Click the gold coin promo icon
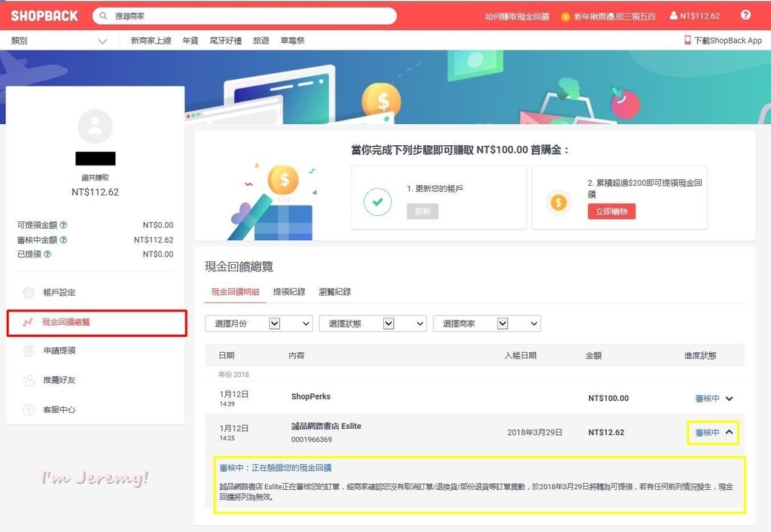 pyautogui.click(x=565, y=17)
